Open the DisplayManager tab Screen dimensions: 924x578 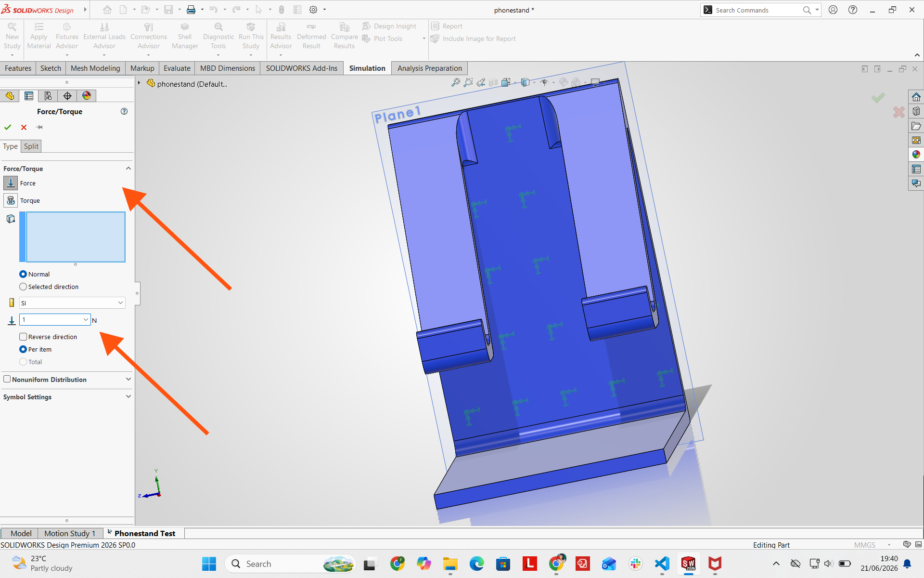(x=87, y=96)
